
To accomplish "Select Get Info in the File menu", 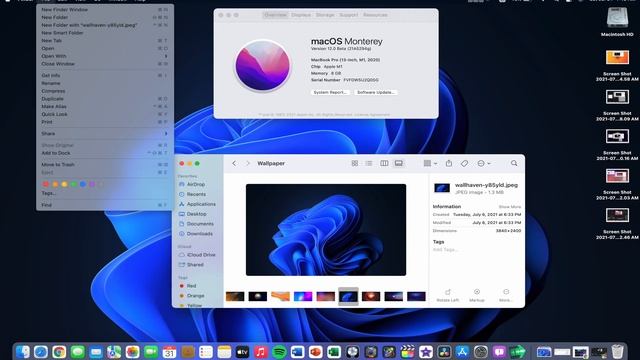I will point(104,76).
